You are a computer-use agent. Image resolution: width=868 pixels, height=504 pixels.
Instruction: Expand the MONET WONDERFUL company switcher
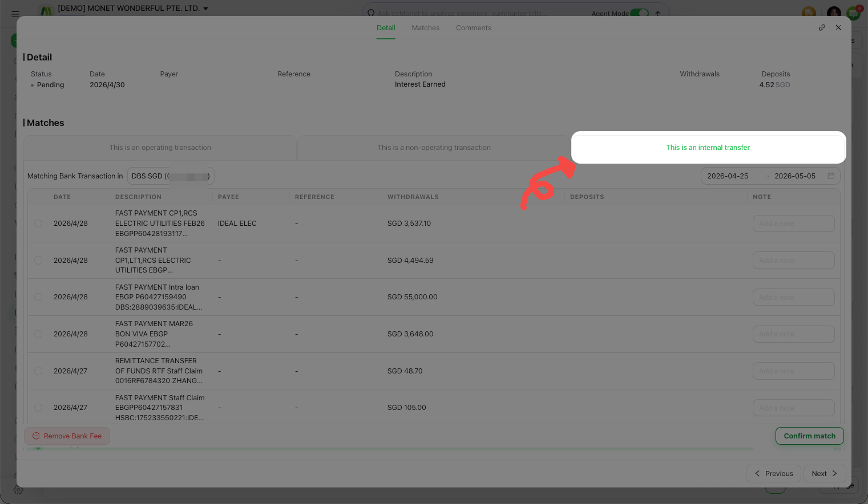coord(133,9)
